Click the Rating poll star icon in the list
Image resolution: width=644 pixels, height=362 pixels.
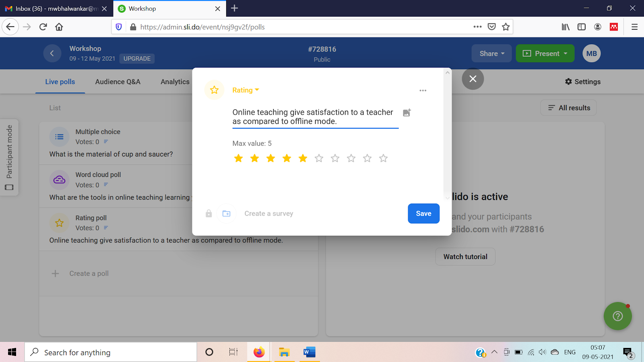59,223
